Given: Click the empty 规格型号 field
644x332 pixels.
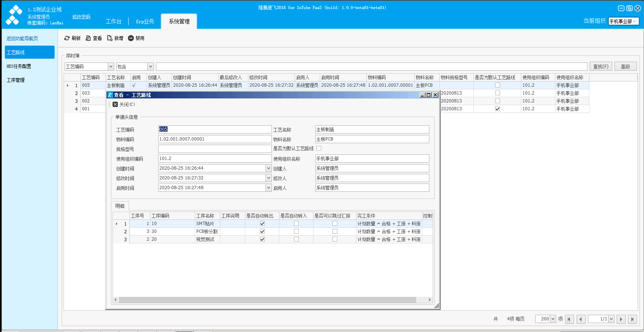Looking at the screenshot, I should tap(215, 149).
